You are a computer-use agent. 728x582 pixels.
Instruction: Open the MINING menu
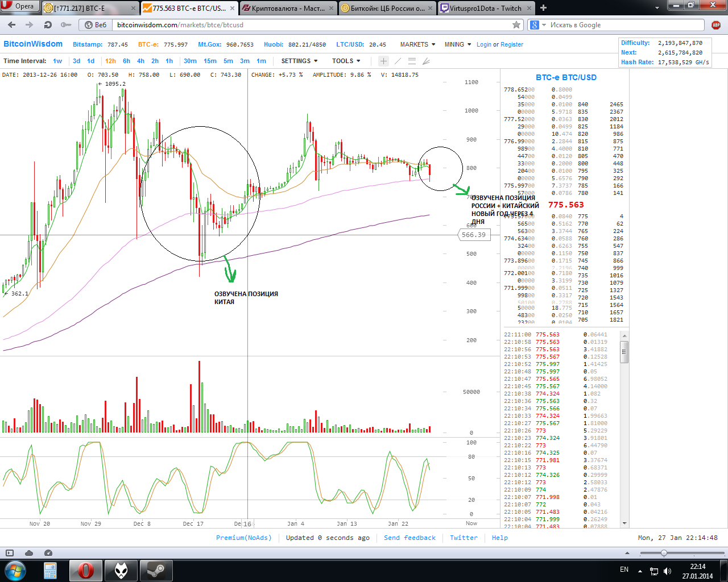pyautogui.click(x=457, y=44)
